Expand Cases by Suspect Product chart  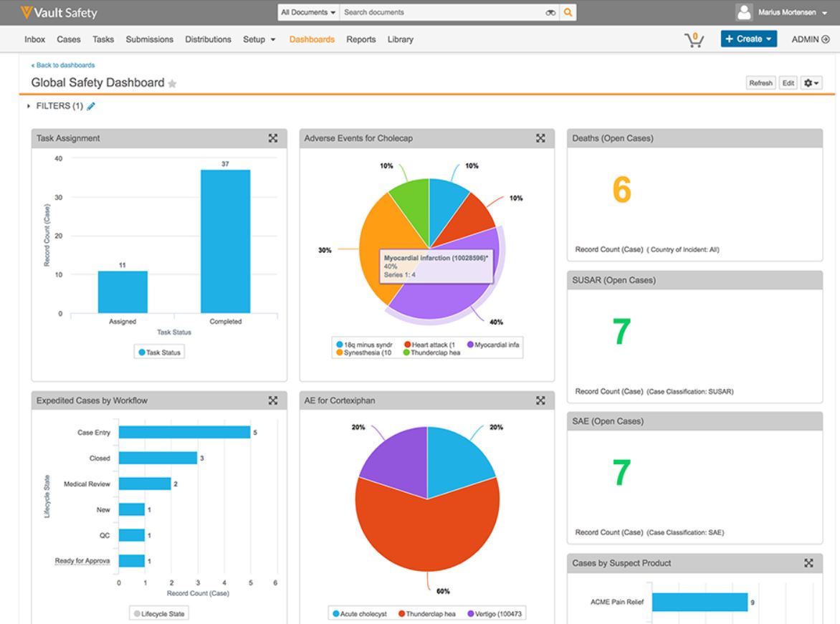coord(808,563)
